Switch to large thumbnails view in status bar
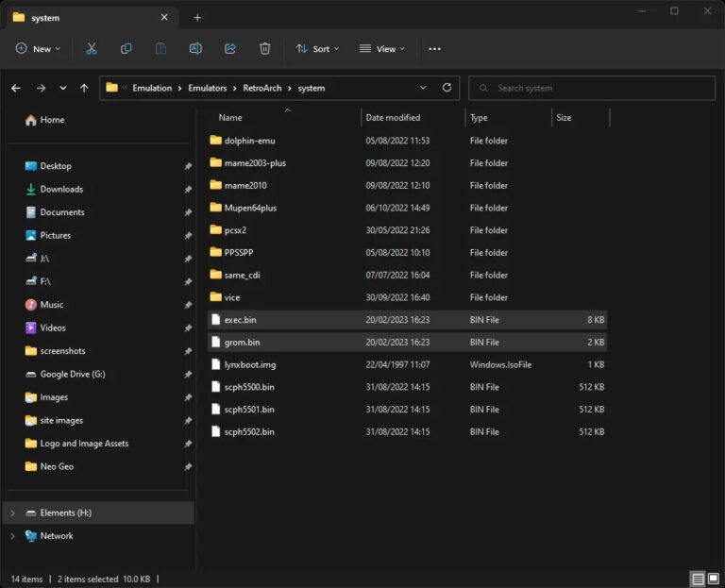 [x=715, y=579]
